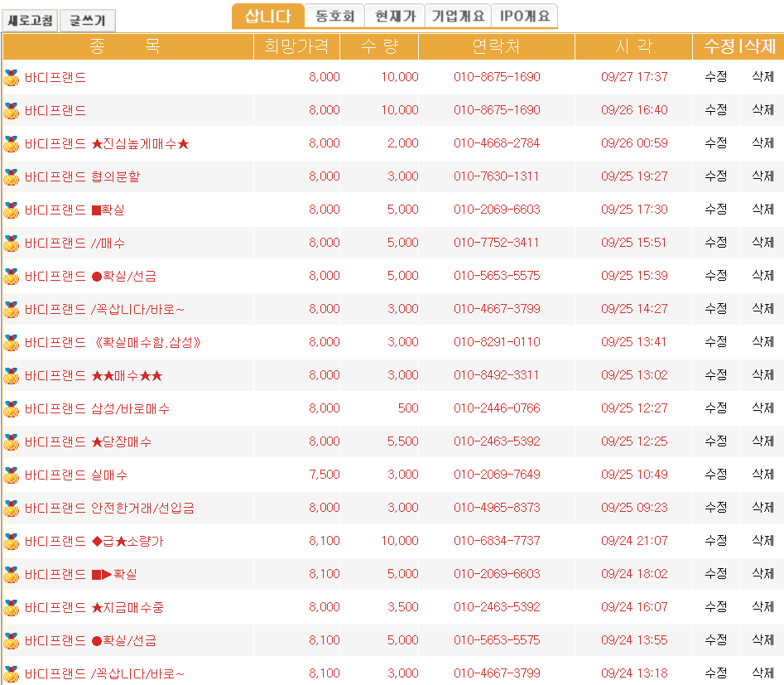Click the 연락처 column header

[x=497, y=46]
